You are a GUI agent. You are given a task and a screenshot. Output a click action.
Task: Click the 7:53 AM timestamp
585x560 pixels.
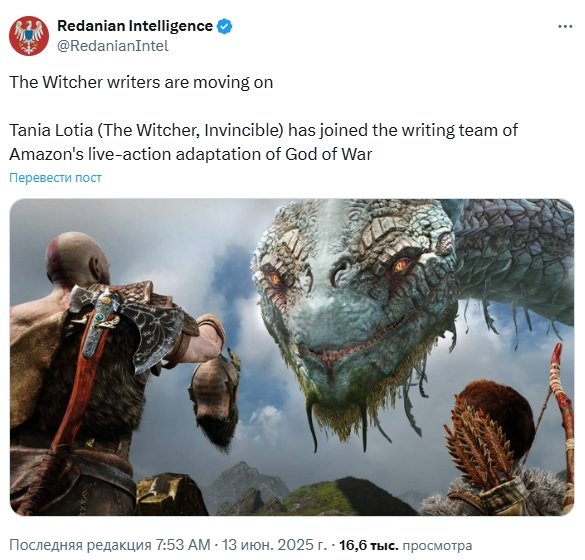183,545
